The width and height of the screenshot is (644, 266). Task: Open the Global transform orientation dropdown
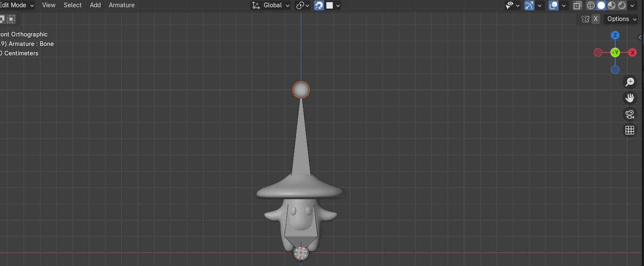click(271, 6)
